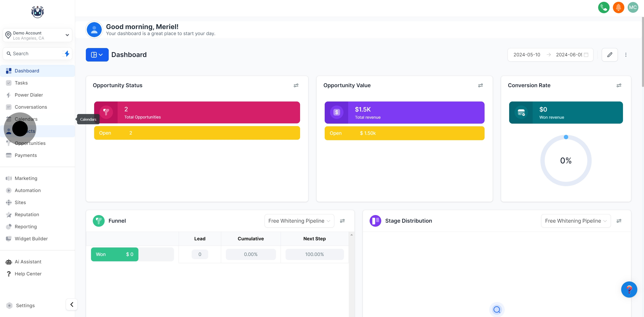Click the pencil edit dashboard icon
644x317 pixels.
click(x=610, y=55)
